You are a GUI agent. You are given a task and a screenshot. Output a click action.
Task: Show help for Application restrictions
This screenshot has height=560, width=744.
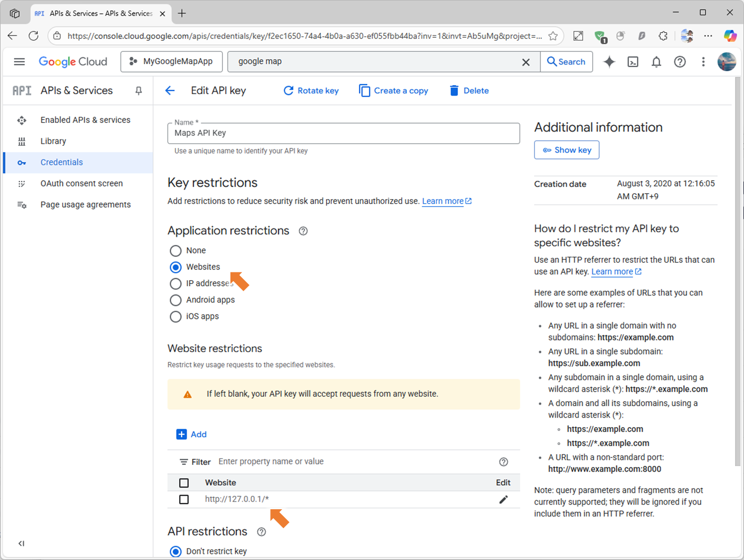coord(303,231)
